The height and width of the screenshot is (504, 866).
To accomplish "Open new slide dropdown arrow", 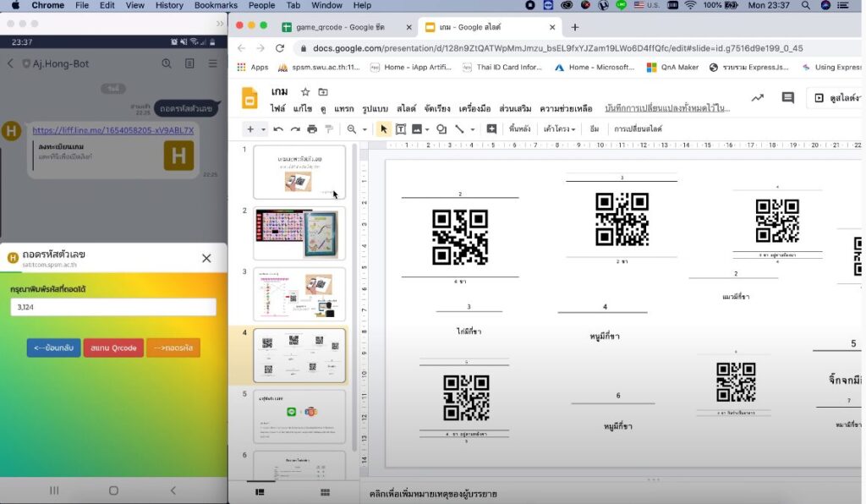I will (x=264, y=129).
